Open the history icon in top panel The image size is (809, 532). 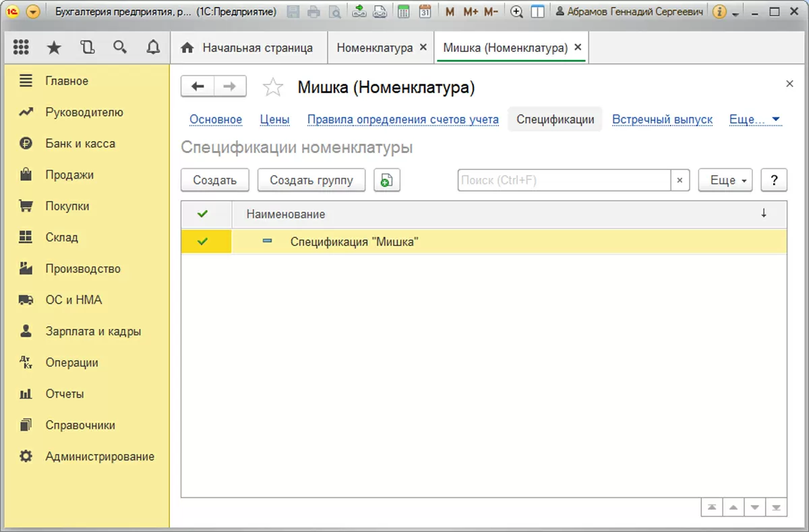tap(87, 47)
